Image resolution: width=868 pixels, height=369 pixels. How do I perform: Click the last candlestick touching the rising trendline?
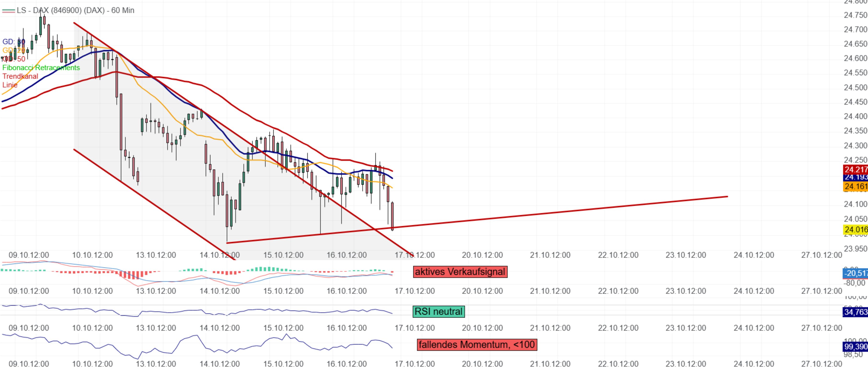393,216
